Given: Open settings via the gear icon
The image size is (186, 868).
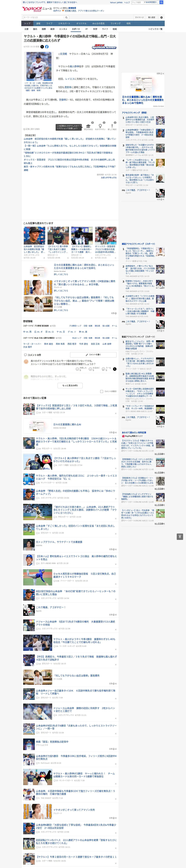Looking at the screenshot, I should click(161, 18).
